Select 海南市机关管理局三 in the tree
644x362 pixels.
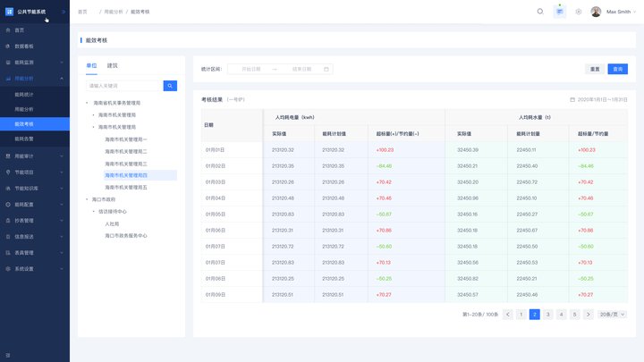click(125, 164)
